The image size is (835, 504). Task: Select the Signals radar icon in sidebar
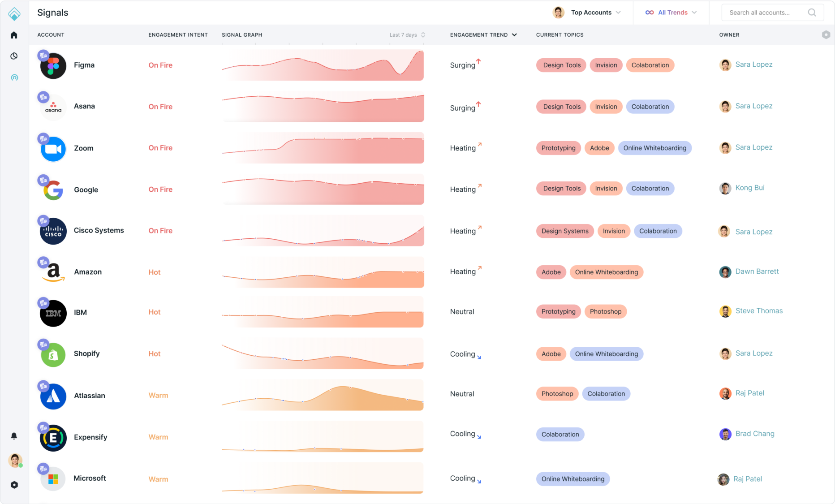point(14,78)
